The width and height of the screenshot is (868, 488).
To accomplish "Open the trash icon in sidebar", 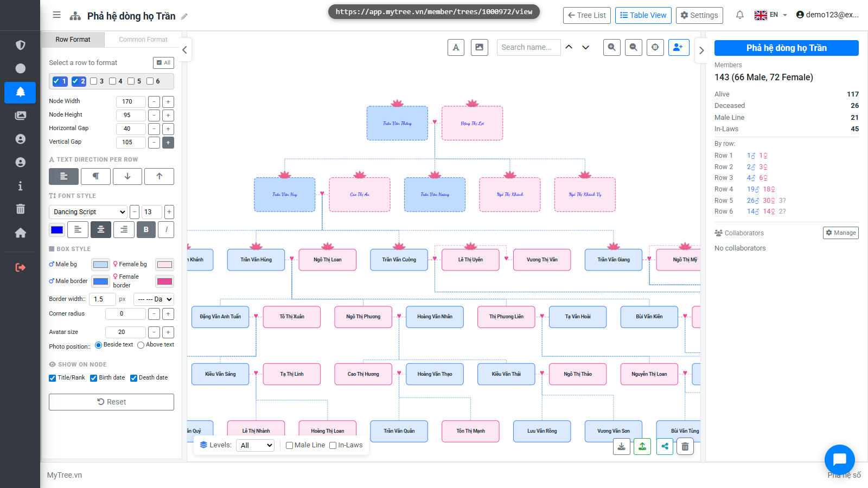I will (x=20, y=209).
